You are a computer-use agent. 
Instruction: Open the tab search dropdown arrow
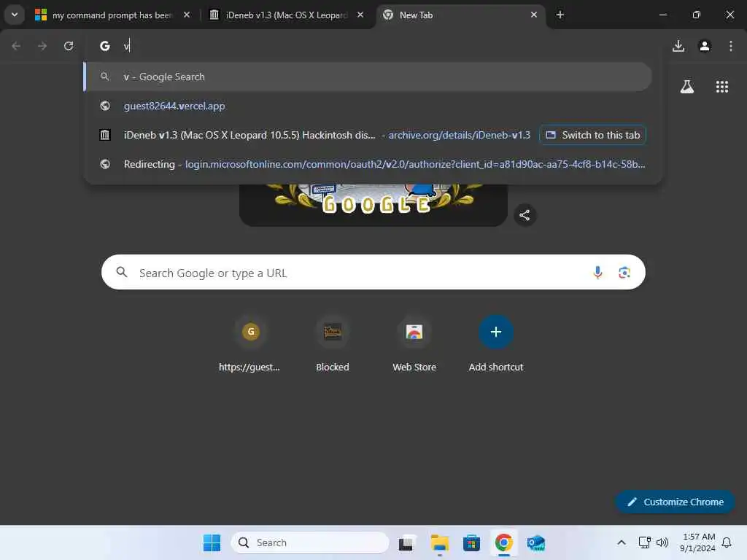coord(15,15)
